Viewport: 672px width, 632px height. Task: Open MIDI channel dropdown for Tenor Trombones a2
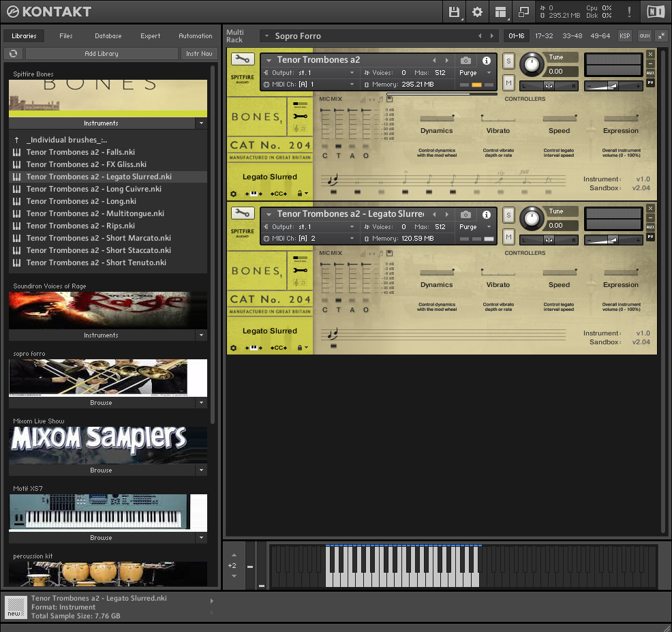tap(352, 84)
